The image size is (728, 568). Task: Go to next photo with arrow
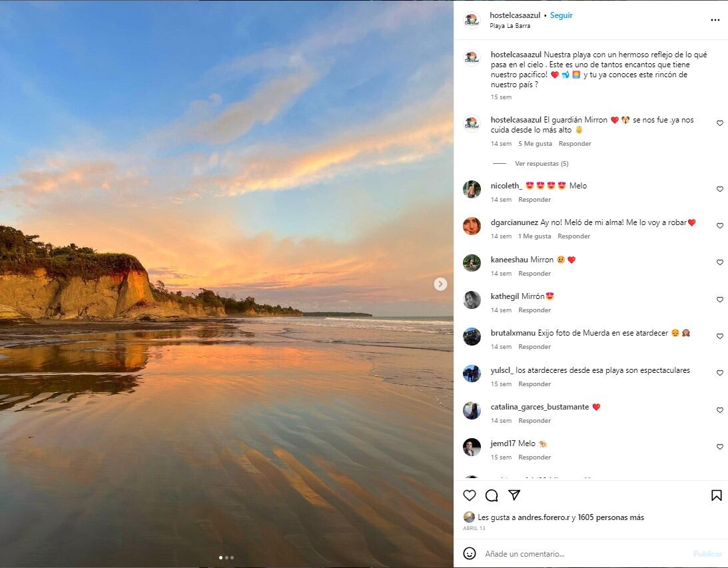click(x=440, y=284)
